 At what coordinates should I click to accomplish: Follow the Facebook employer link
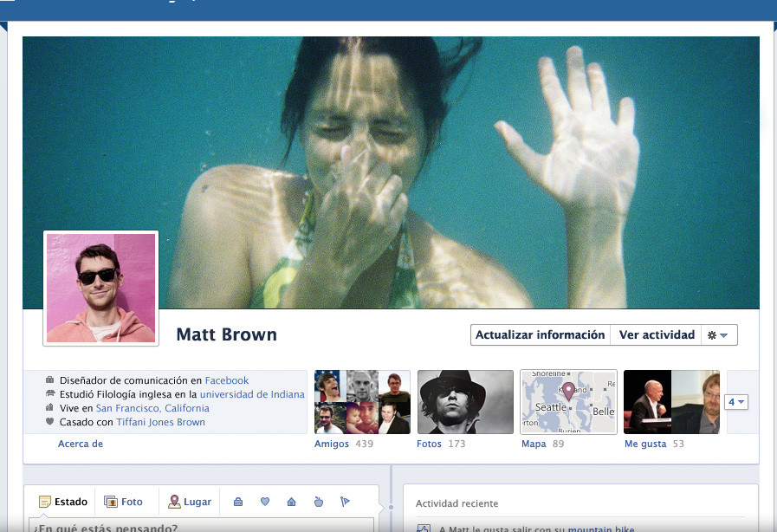click(x=226, y=380)
